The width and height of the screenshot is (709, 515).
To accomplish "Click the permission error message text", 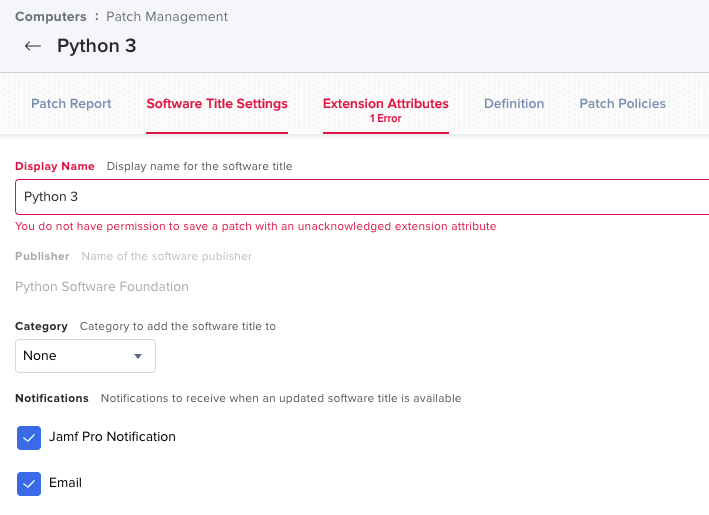I will click(255, 226).
